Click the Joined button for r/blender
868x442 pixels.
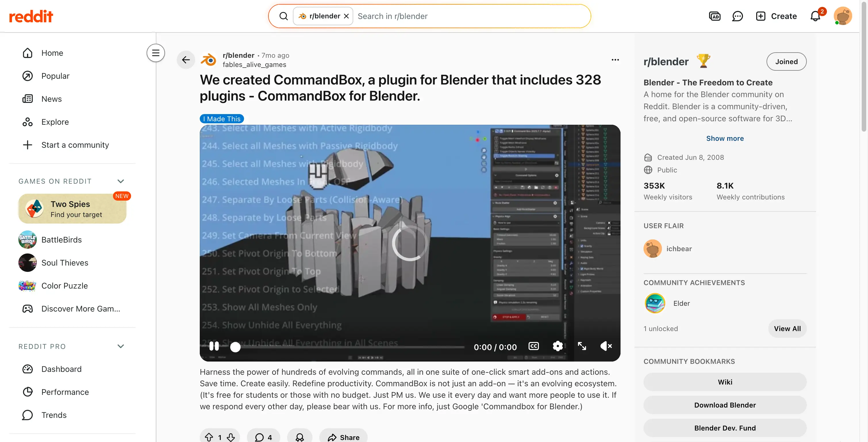[786, 61]
